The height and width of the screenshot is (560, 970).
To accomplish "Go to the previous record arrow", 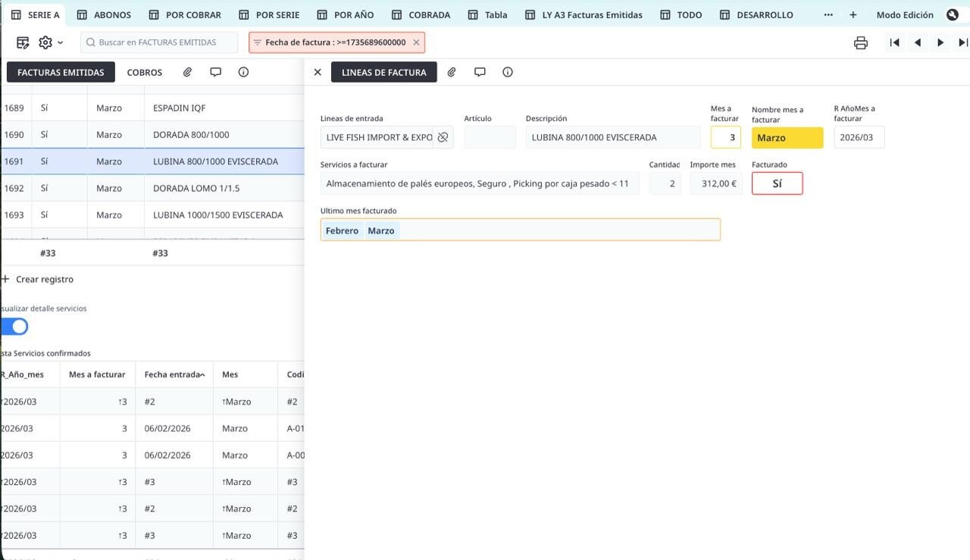I will pos(918,42).
